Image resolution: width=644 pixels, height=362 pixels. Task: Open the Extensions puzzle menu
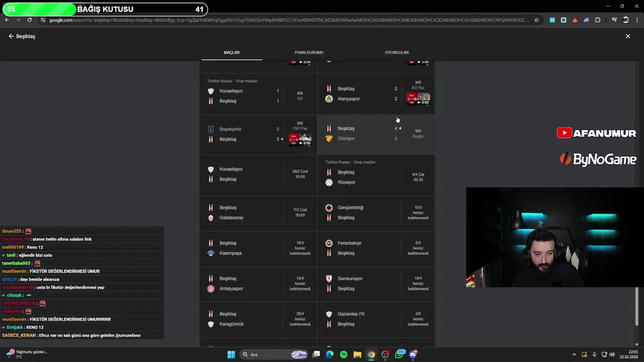click(598, 20)
